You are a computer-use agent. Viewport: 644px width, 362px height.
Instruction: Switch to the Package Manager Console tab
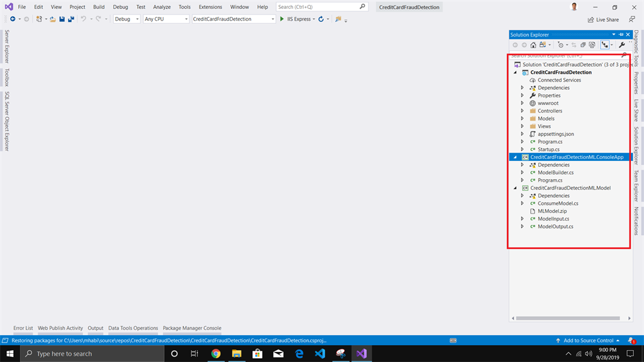click(x=192, y=328)
